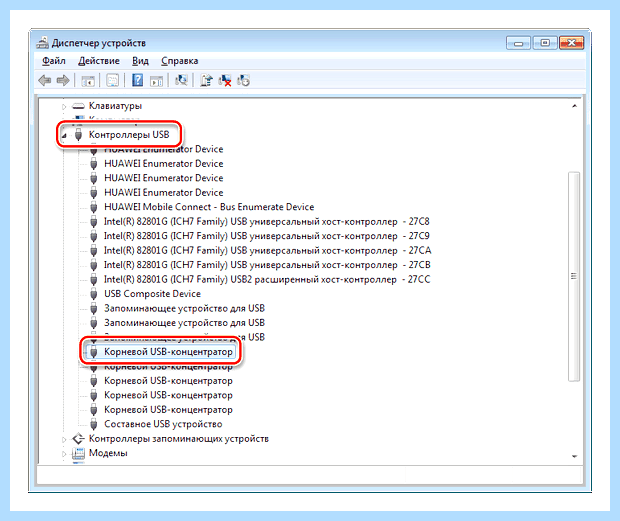Expand the Контроллеры запоминающих устройств arrow

click(x=64, y=439)
